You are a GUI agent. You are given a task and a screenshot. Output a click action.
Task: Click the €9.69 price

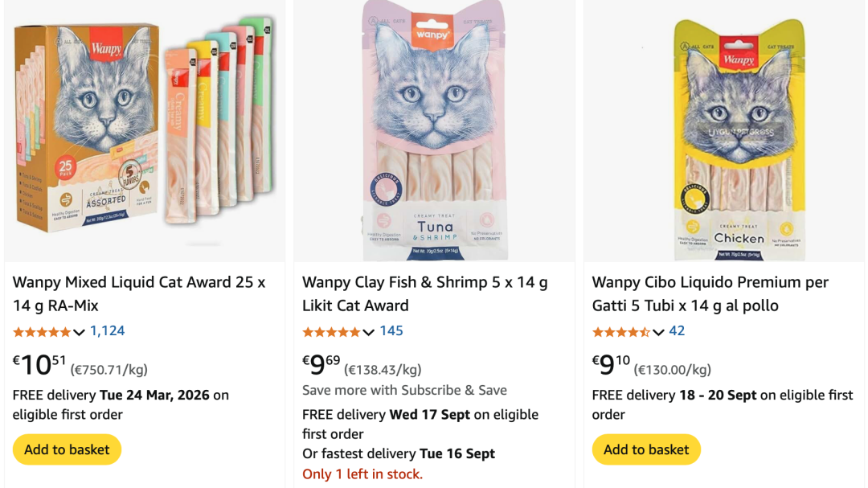321,365
